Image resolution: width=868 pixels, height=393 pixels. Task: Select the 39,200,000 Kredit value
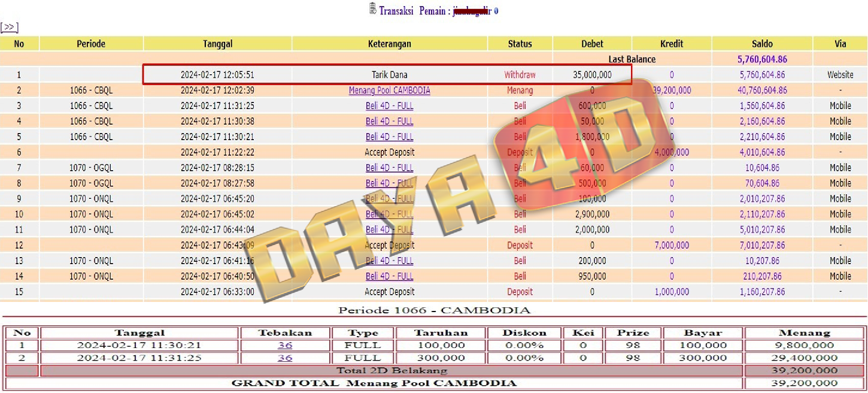point(672,90)
